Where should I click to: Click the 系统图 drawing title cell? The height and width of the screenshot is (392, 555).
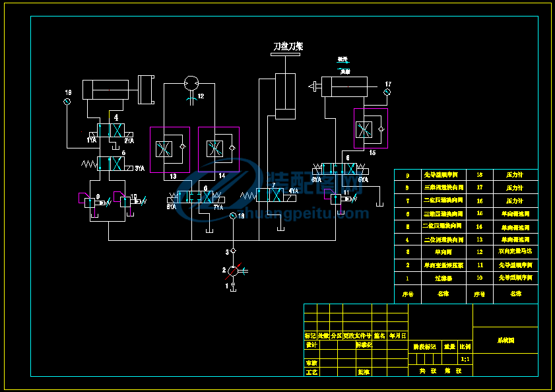coord(506,341)
